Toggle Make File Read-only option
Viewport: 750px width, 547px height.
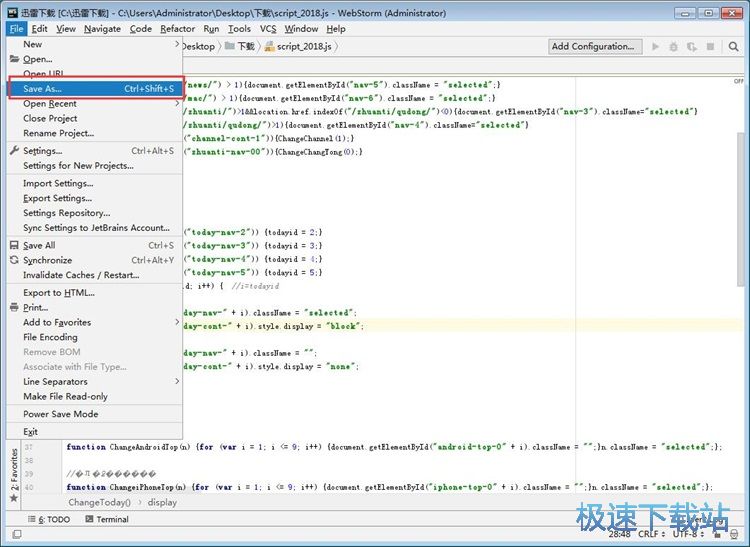pyautogui.click(x=65, y=397)
